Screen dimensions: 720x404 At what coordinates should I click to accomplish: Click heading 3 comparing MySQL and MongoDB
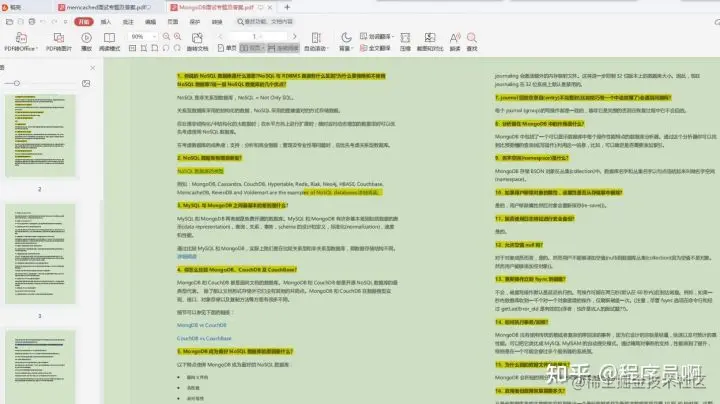(x=233, y=205)
